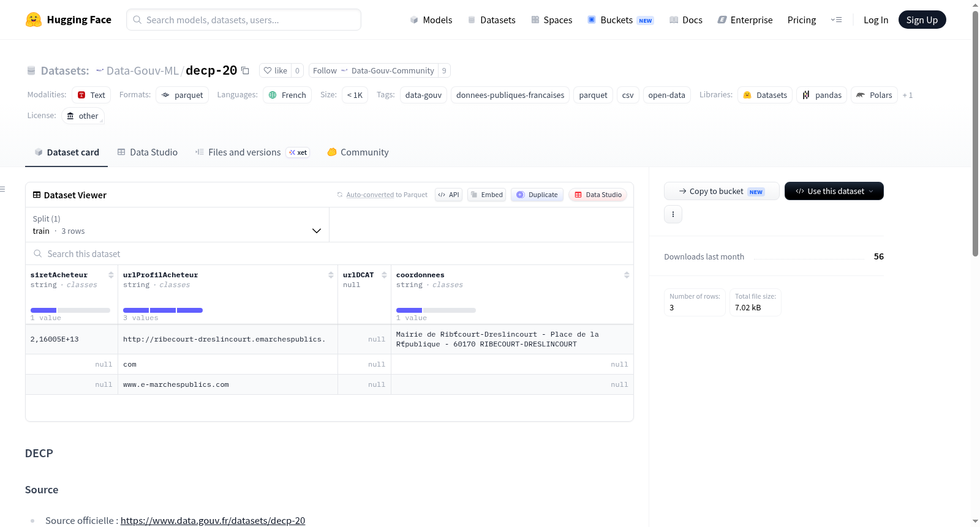Click the size tag under 1K
Viewport: 980px width, 527px height.
tap(355, 95)
